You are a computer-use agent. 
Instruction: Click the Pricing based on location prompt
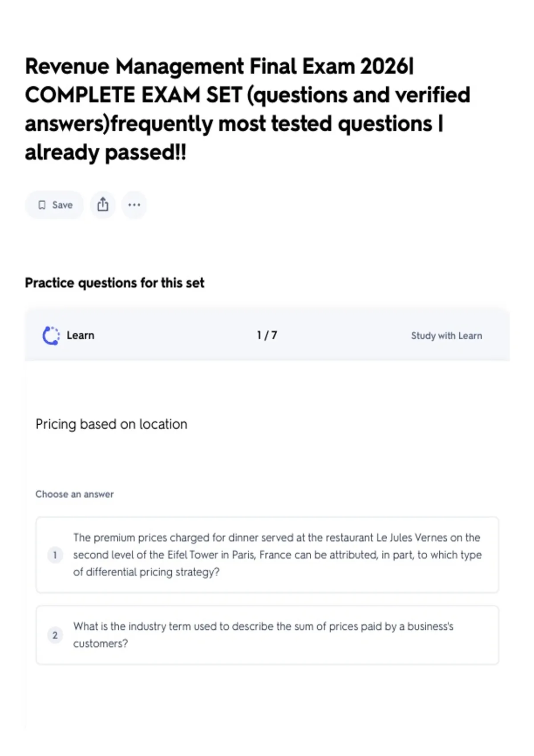coord(111,424)
